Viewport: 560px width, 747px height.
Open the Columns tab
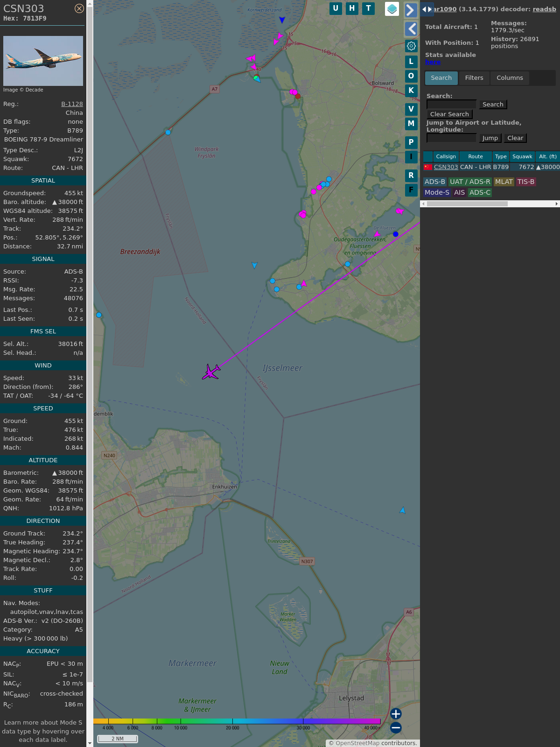tap(510, 78)
